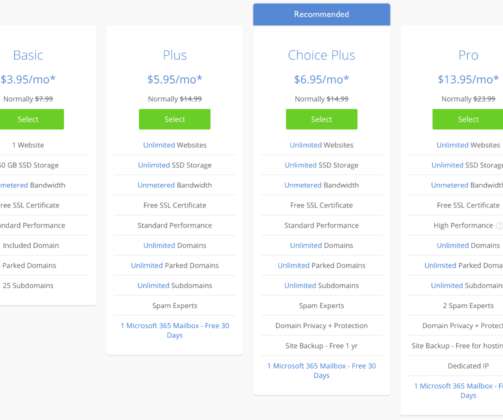This screenshot has width=503, height=420.
Task: Select the Plus hosting plan
Action: point(175,119)
